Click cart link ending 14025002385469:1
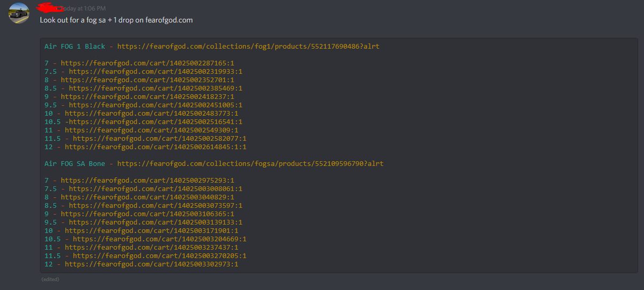 [156, 88]
